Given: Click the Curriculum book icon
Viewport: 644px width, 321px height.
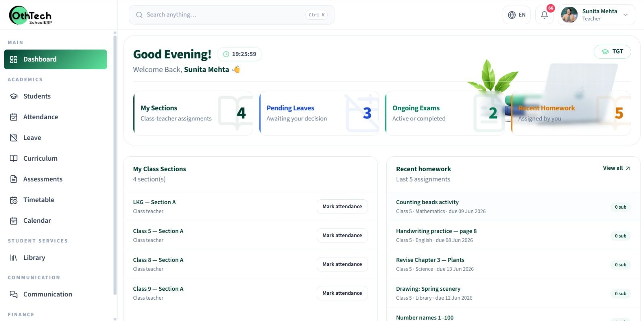Looking at the screenshot, I should (x=14, y=158).
